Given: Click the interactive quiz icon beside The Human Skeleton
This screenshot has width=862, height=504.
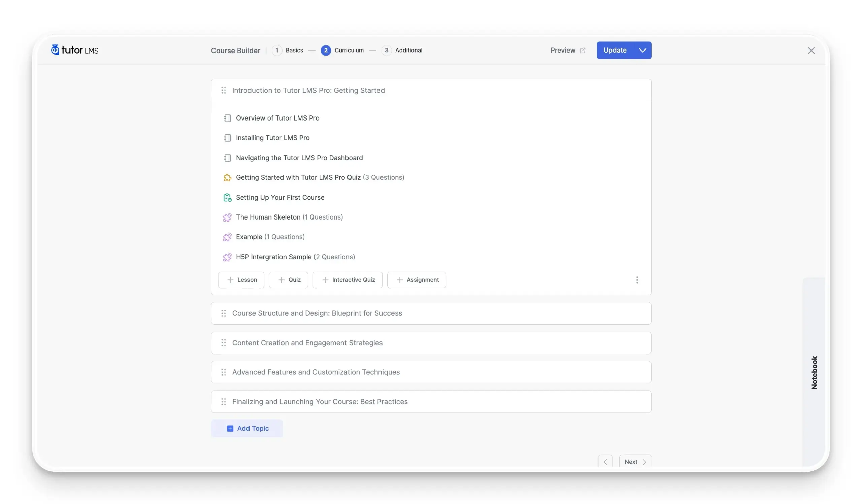Looking at the screenshot, I should pyautogui.click(x=227, y=217).
